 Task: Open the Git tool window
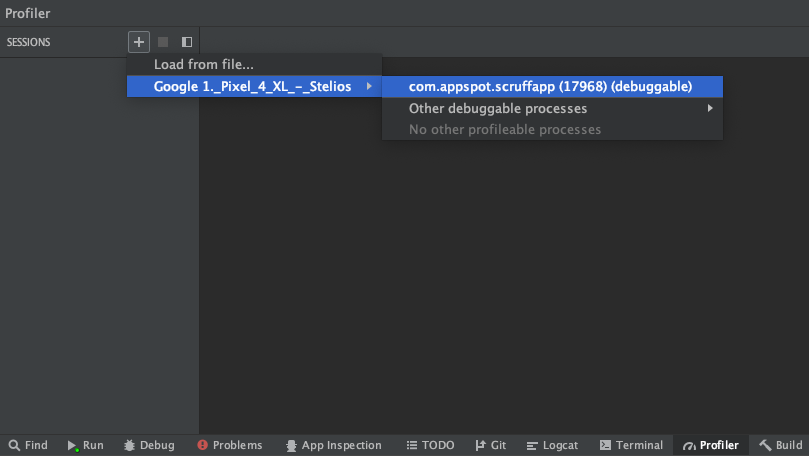[491, 445]
